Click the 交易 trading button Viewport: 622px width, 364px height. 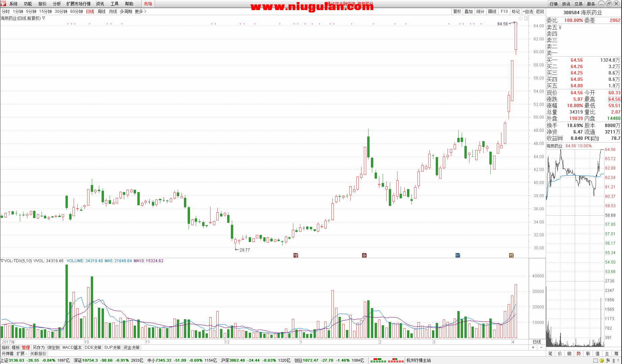click(579, 4)
